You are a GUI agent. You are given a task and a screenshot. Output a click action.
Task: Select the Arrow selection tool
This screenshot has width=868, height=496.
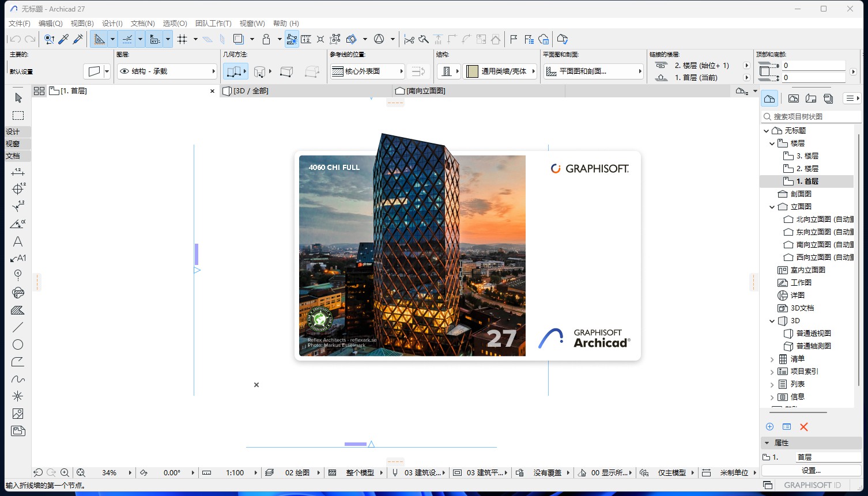[18, 98]
